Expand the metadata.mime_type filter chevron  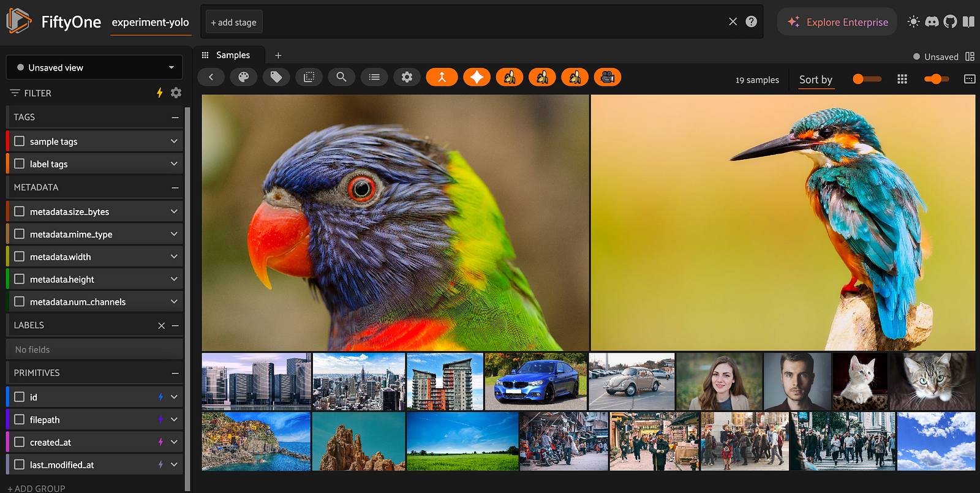coord(174,234)
